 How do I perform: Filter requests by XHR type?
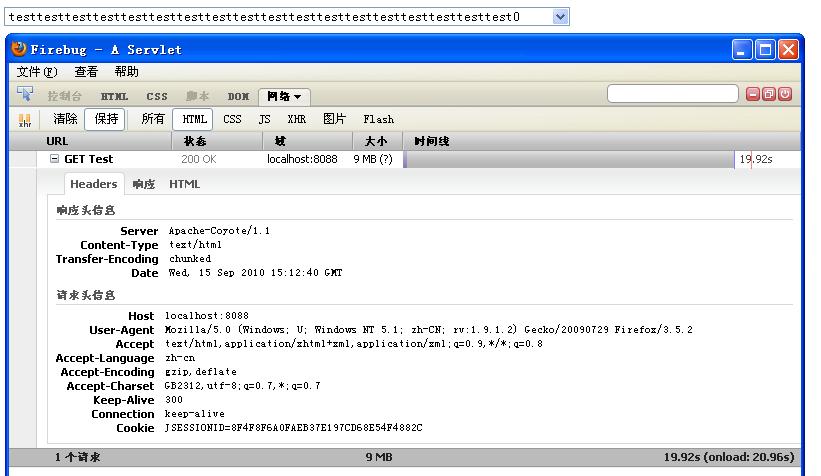[296, 119]
